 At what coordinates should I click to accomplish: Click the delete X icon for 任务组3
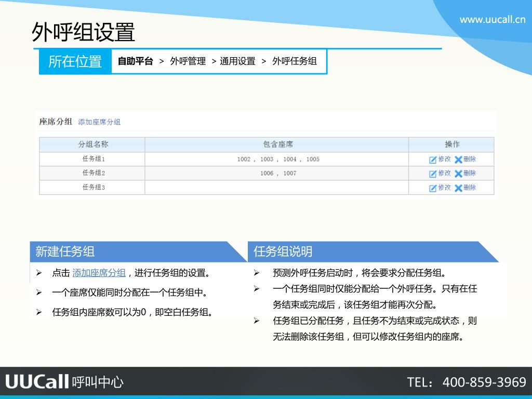tap(458, 188)
